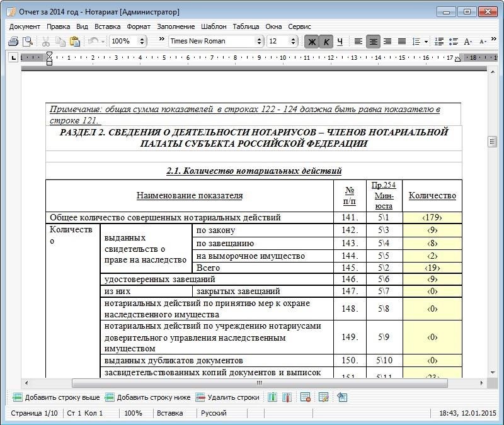
Task: Open the Times New Roman font dropdown
Action: [x=215, y=41]
